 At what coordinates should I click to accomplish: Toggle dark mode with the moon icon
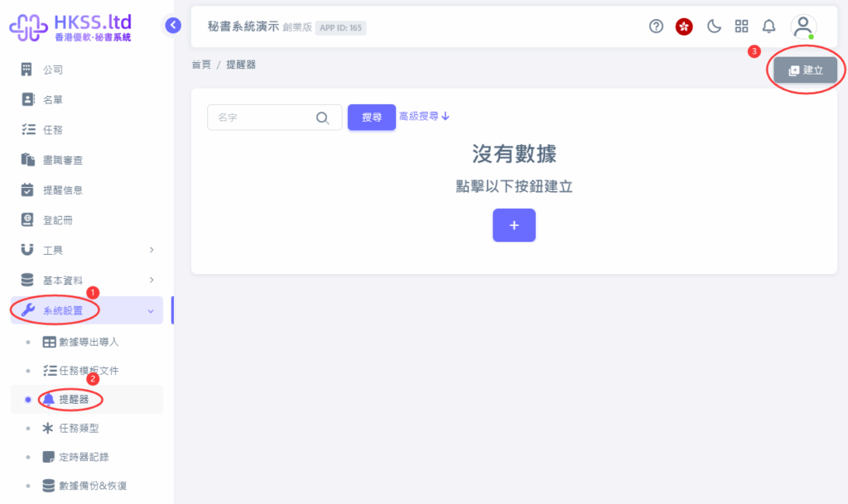714,26
